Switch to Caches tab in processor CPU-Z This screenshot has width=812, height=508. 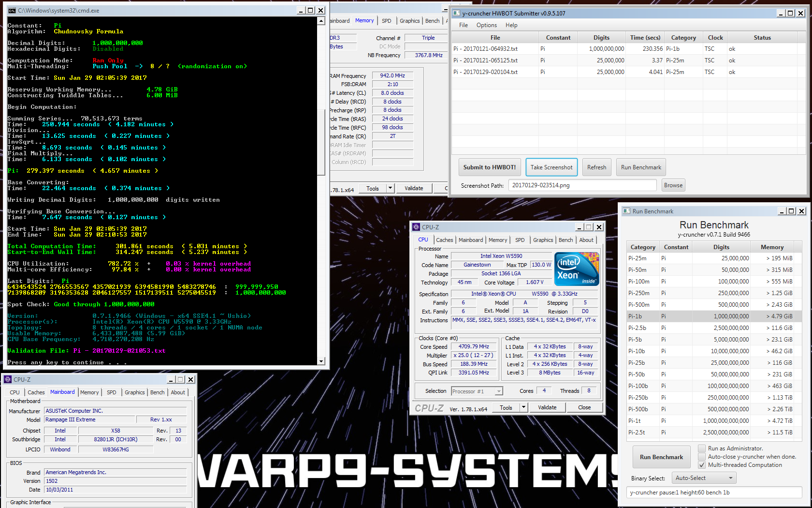(445, 240)
